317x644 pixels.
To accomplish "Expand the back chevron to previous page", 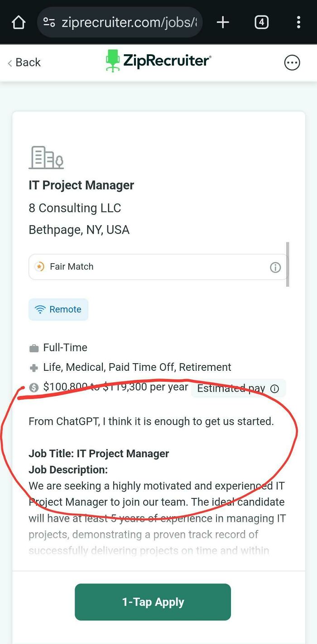I will tap(10, 62).
